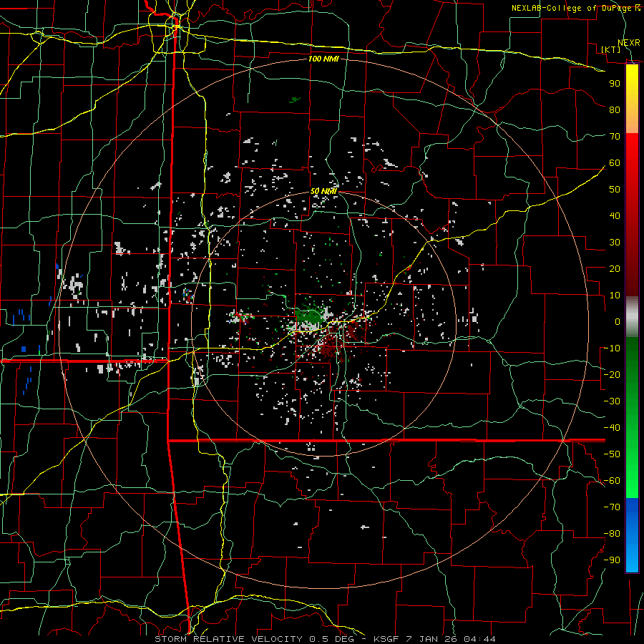The width and height of the screenshot is (644, 644).
Task: Click the -90 scale value
Action: click(612, 560)
